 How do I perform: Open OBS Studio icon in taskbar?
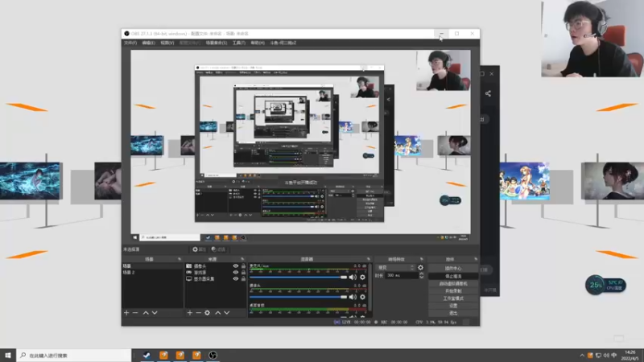(x=213, y=355)
